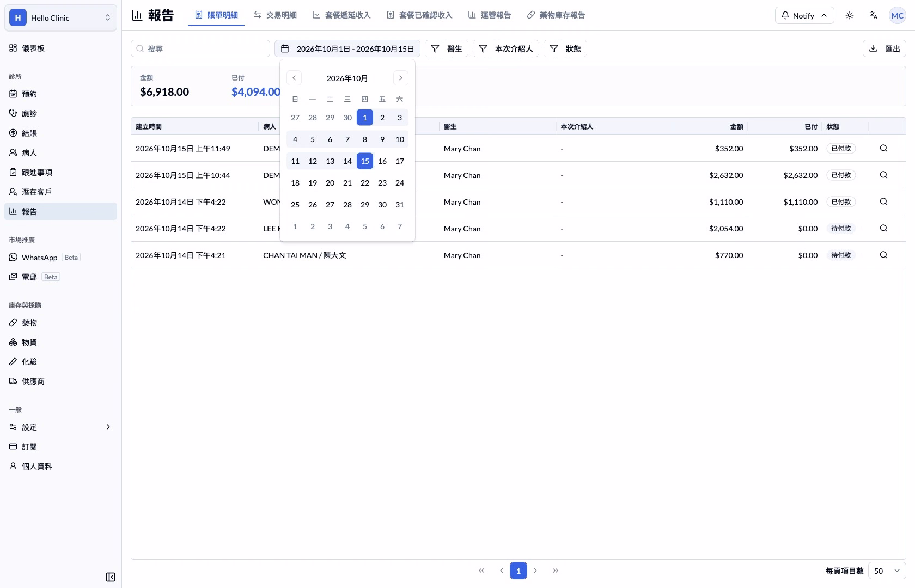The image size is (915, 588).
Task: Select October 20 in the calendar
Action: (330, 183)
